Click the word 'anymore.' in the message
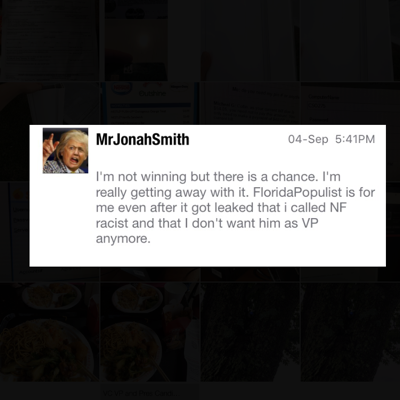The width and height of the screenshot is (400, 400). (123, 239)
